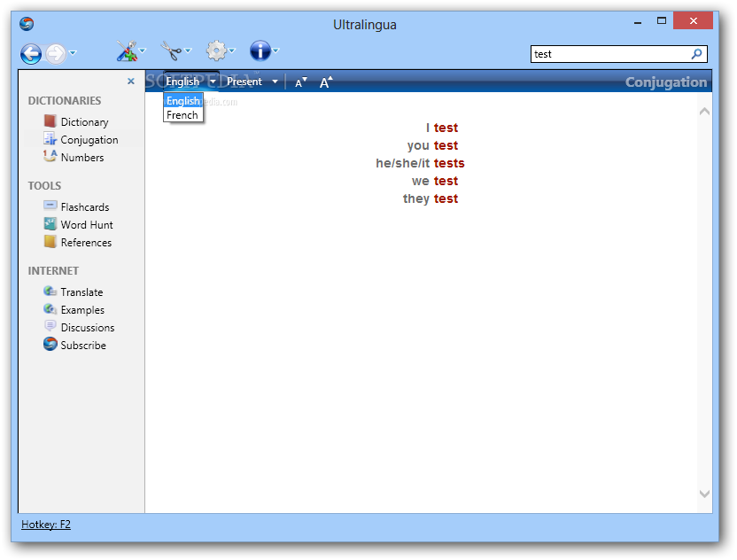Viewport: 737px width, 560px height.
Task: Close the Ultralingua window
Action: coord(694,20)
